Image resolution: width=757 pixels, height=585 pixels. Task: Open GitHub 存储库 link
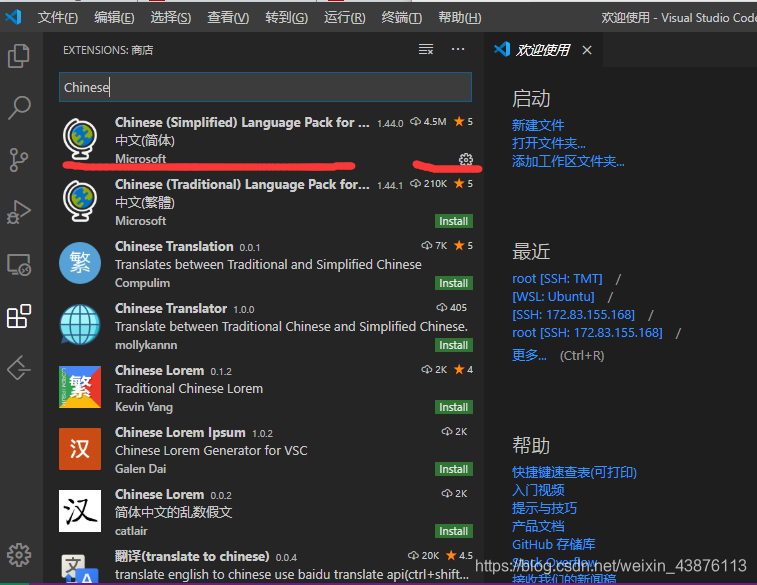553,544
